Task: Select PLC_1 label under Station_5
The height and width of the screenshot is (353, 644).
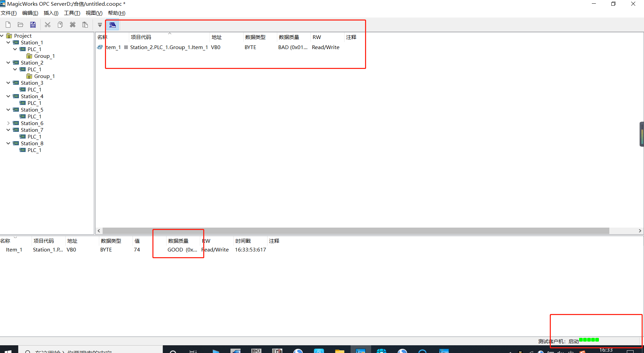Action: click(34, 116)
